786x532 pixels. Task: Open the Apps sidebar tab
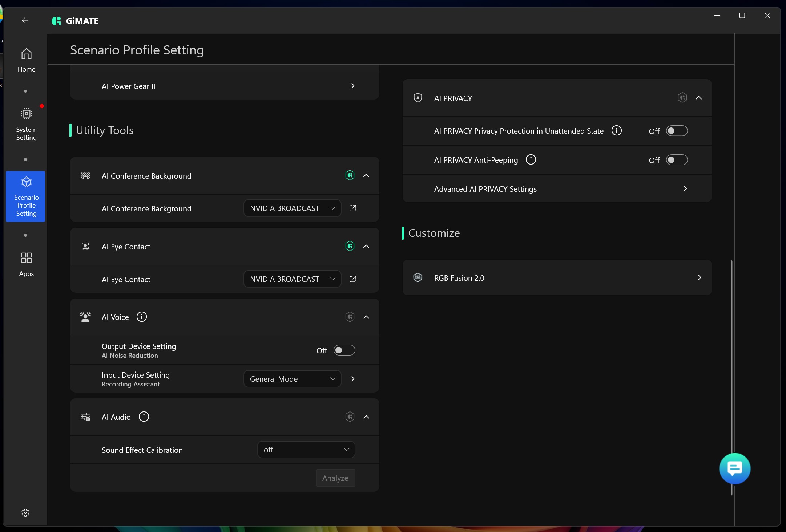26,264
